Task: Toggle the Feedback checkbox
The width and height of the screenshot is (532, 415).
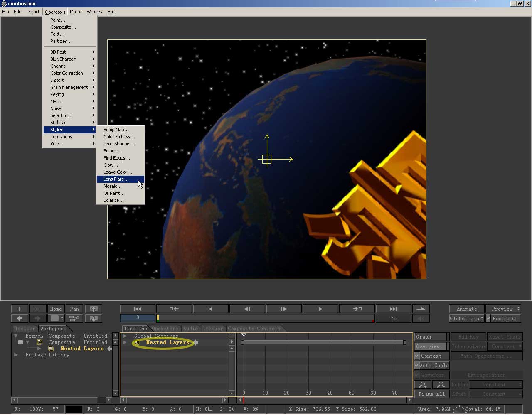Action: click(489, 319)
